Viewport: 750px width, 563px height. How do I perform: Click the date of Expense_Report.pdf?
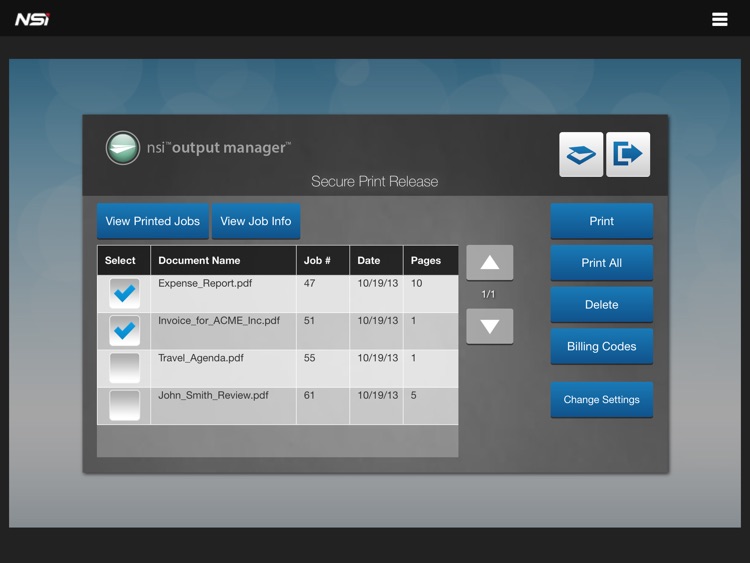click(377, 283)
